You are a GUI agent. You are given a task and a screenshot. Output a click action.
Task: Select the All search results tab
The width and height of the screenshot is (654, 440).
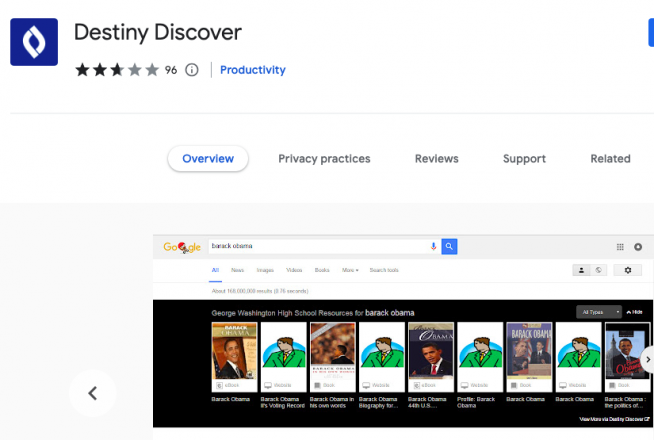pos(215,270)
